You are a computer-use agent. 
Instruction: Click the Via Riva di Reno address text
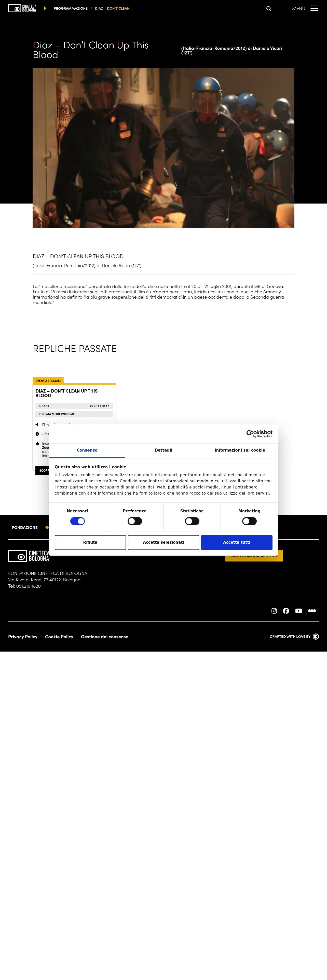point(44,580)
